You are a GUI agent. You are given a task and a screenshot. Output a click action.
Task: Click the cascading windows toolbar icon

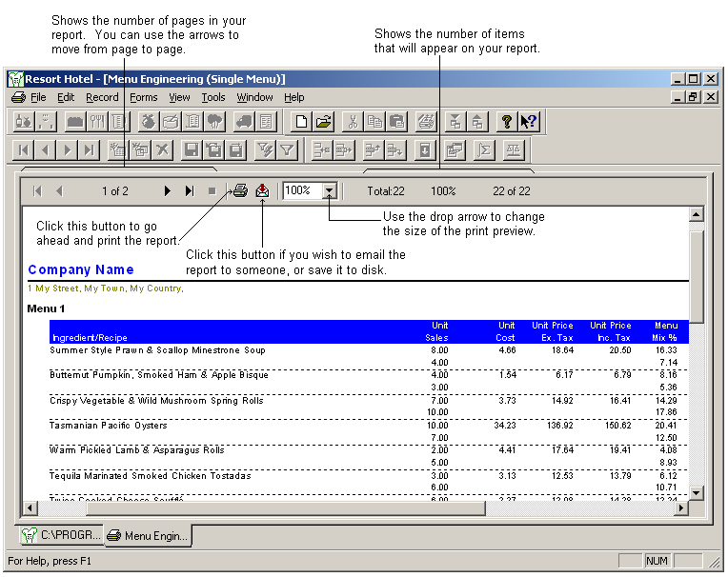tap(455, 149)
